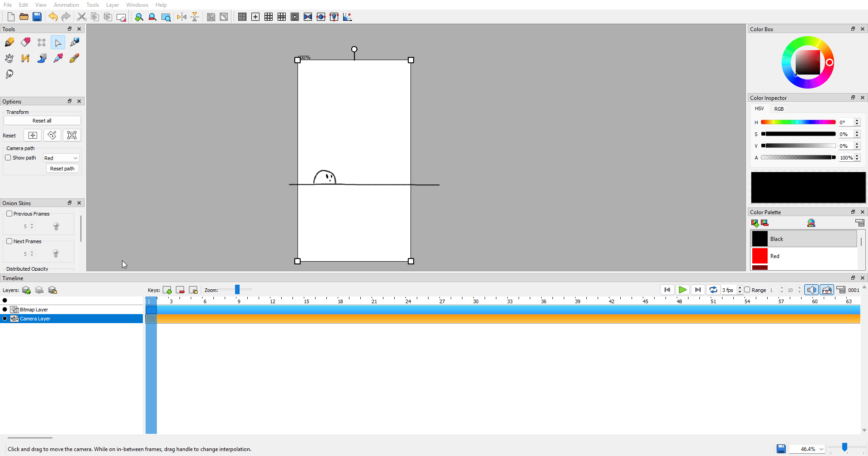Open the Windows menu
This screenshot has width=868, height=456.
point(137,5)
